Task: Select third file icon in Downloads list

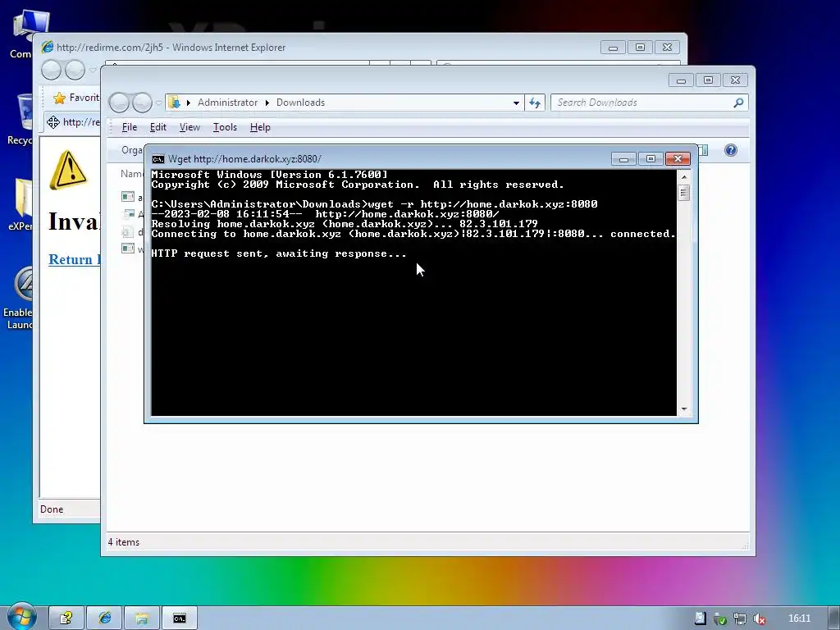Action: (x=127, y=231)
